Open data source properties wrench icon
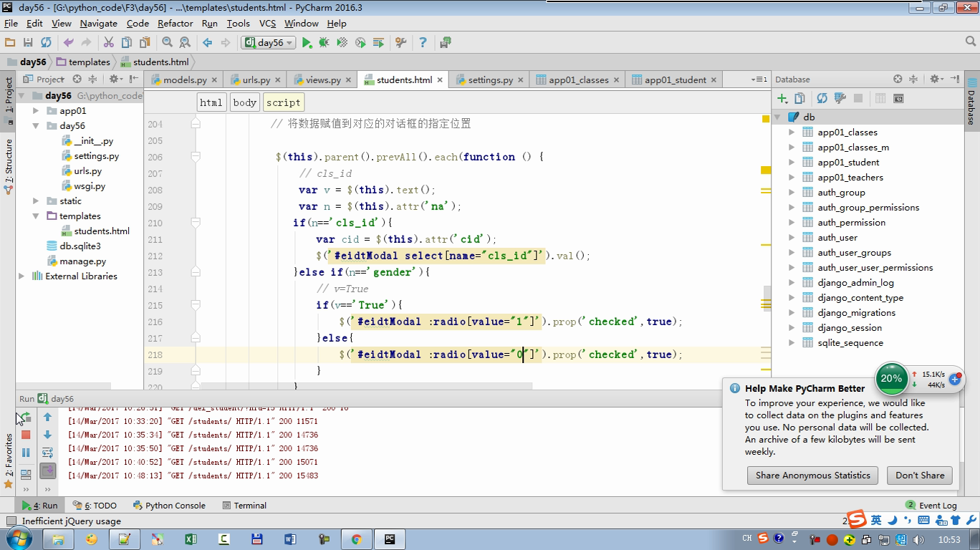 840,98
